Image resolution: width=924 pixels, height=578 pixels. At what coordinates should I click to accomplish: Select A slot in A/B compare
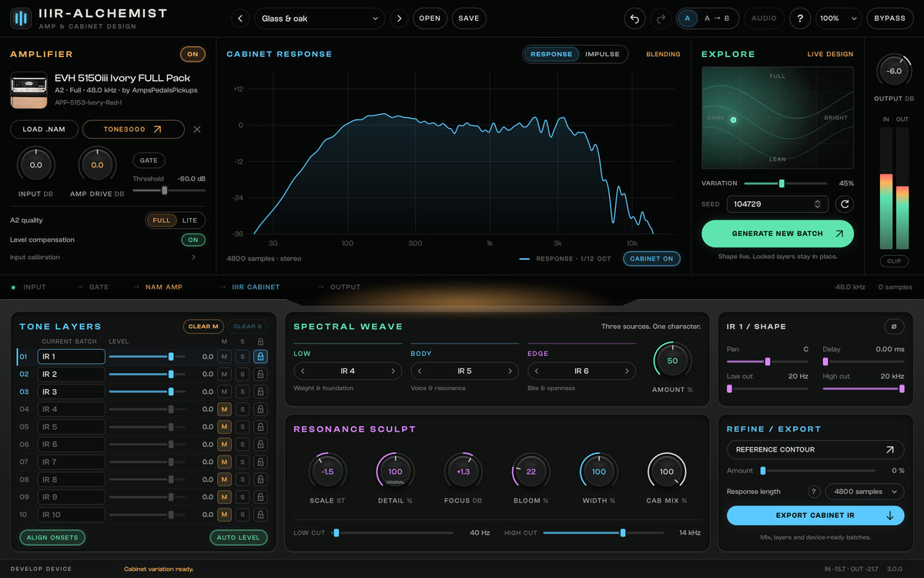(x=688, y=18)
